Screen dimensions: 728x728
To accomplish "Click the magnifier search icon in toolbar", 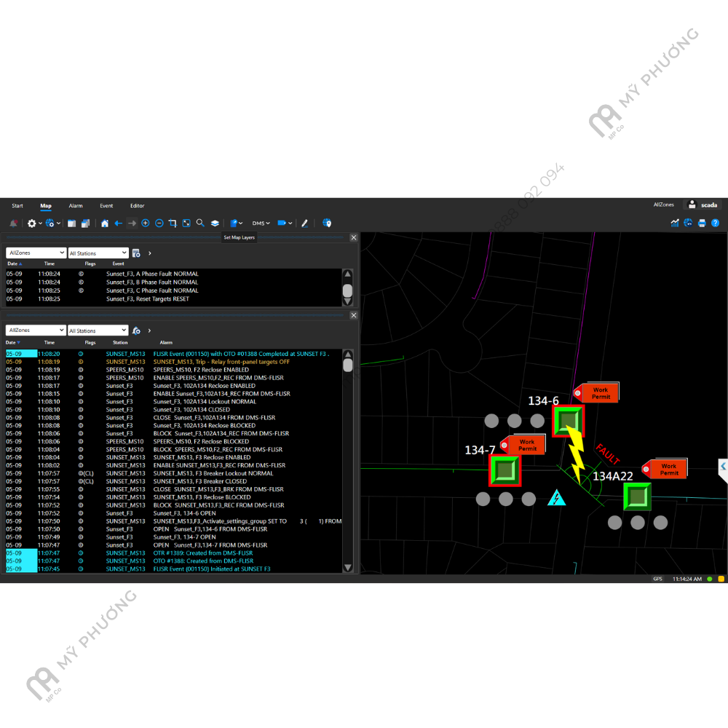I will 200,223.
